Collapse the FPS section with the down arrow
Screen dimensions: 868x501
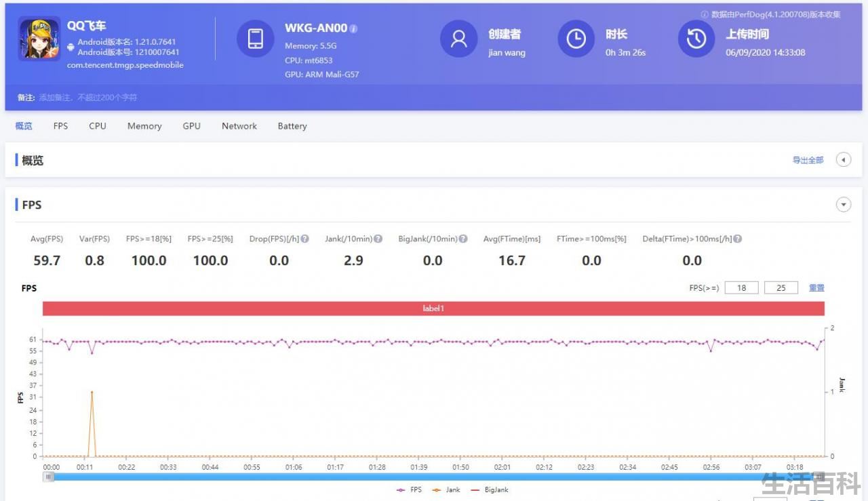(x=843, y=204)
